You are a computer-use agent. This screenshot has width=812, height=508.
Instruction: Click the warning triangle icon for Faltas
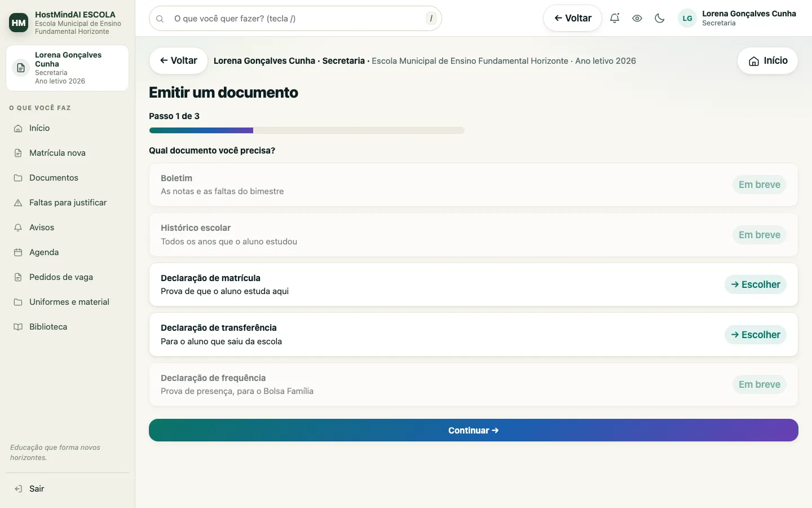point(18,203)
